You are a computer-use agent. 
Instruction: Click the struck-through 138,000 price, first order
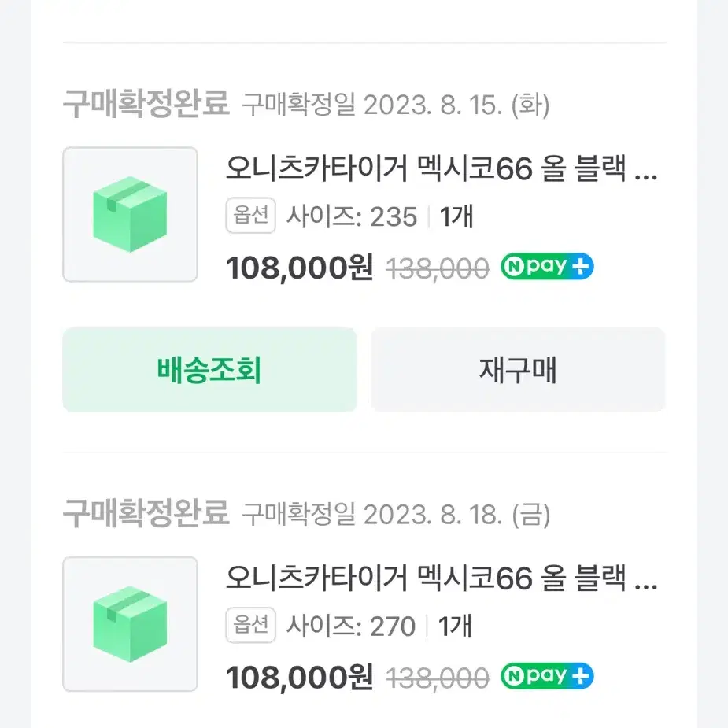438,269
